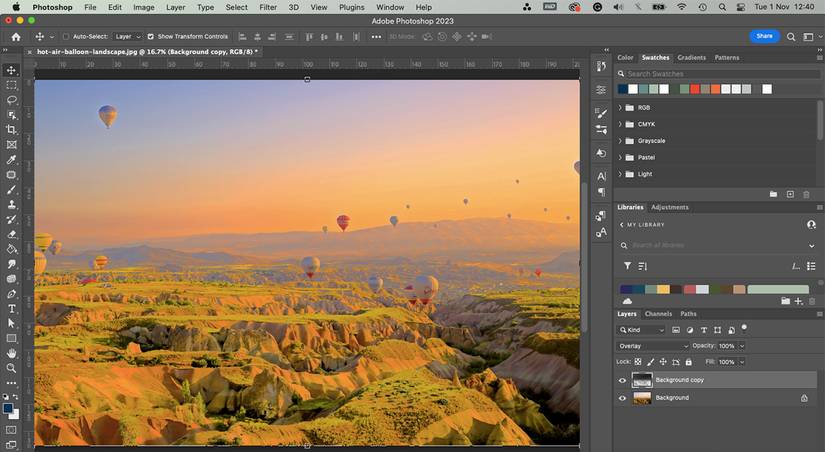The width and height of the screenshot is (825, 452).
Task: Toggle lock all padlock icon
Action: 688,362
